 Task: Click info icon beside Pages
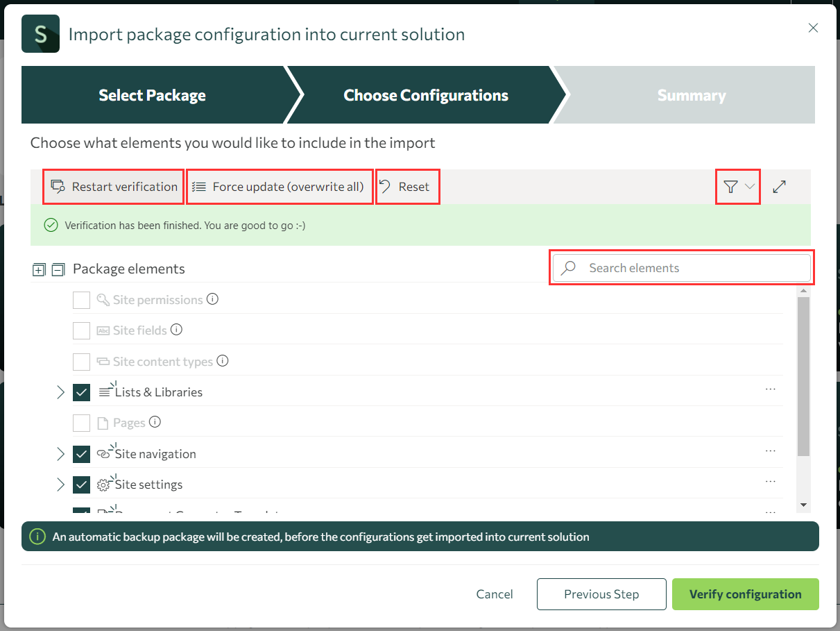[x=155, y=422]
